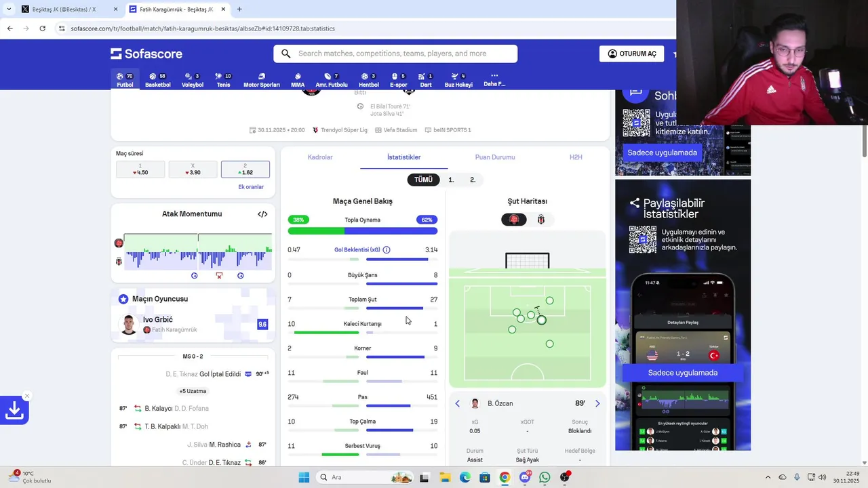Image resolution: width=868 pixels, height=488 pixels.
Task: Click the search matches input field
Action: 395,54
